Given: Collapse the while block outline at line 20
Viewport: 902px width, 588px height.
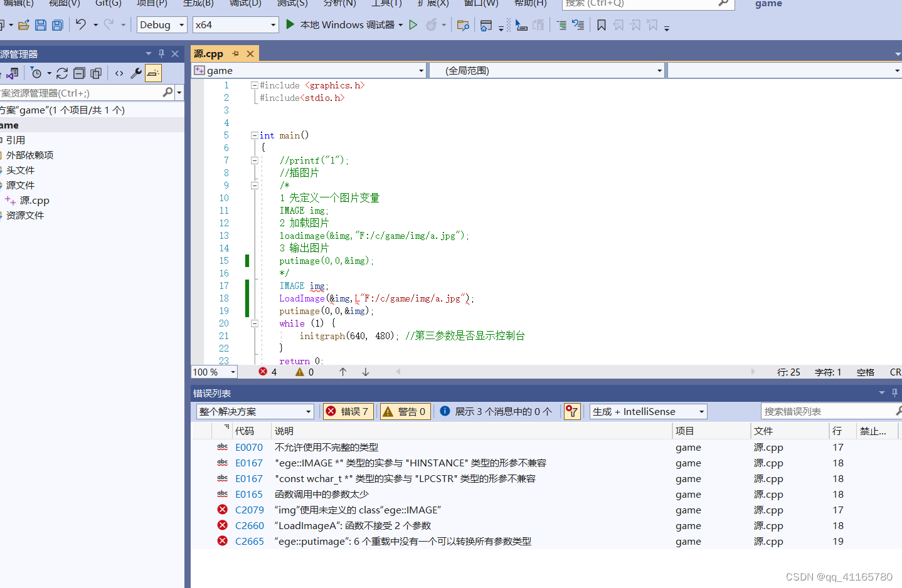Looking at the screenshot, I should click(255, 323).
